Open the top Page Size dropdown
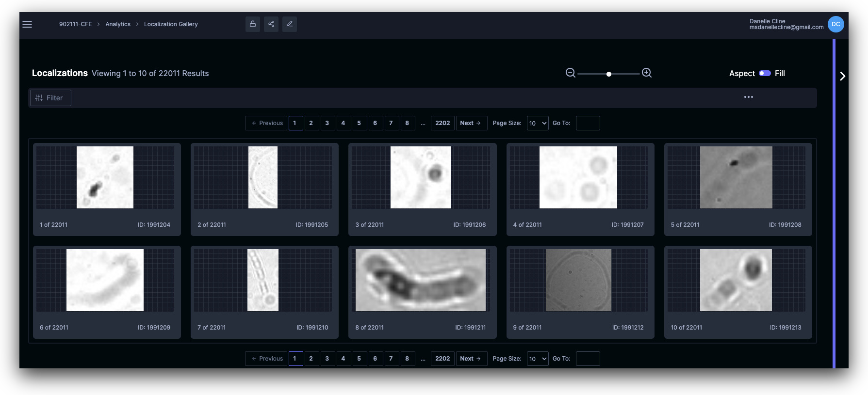Screen dimensions: 868x395 [538, 123]
